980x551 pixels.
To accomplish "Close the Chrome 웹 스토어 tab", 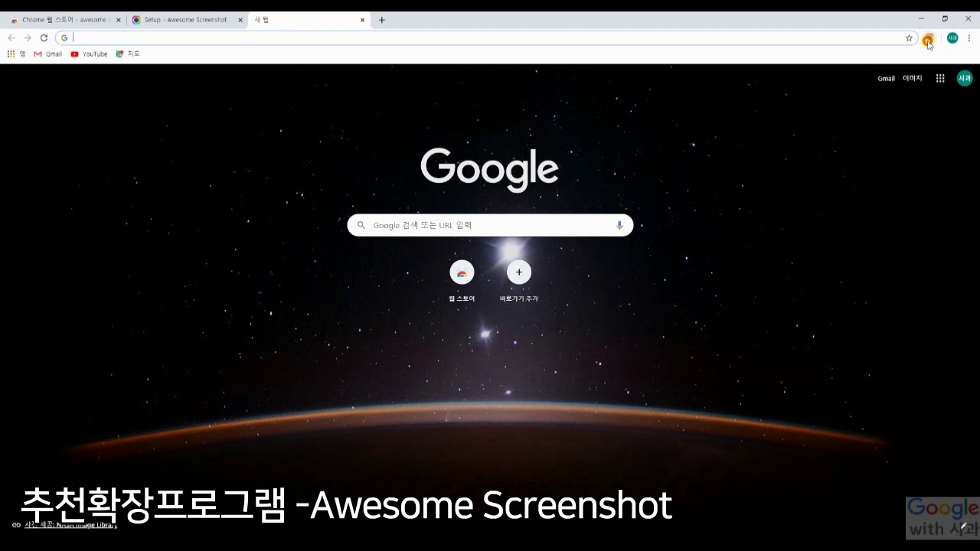I will coord(119,20).
